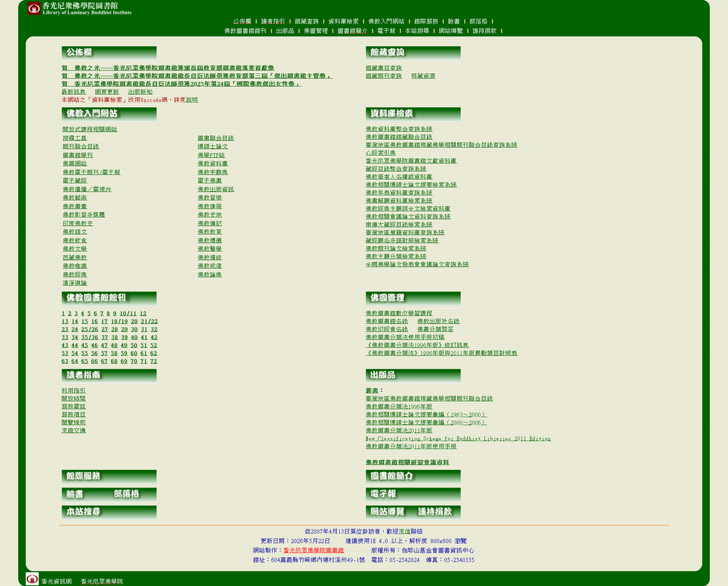Select 館藏查詢 in the top navigation
This screenshot has width=728, height=586.
307,22
